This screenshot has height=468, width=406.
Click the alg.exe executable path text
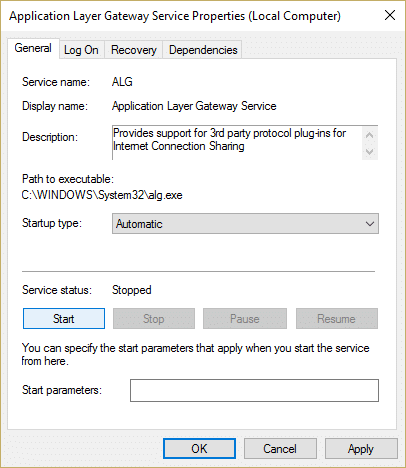[102, 195]
